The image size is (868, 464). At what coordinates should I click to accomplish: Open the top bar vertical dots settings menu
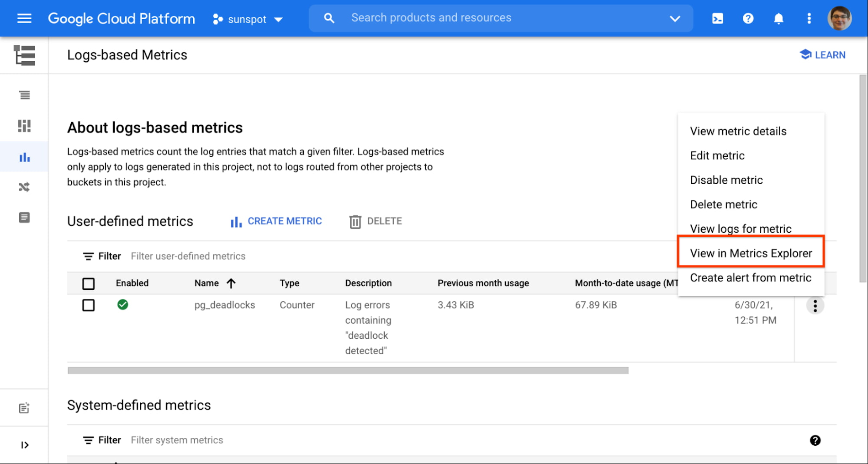click(x=809, y=18)
